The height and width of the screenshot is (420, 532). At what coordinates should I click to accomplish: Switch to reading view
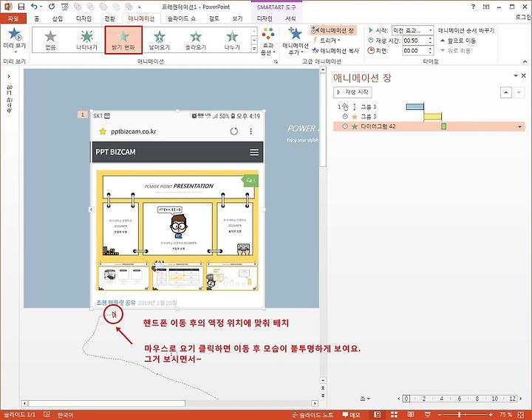pyautogui.click(x=411, y=415)
